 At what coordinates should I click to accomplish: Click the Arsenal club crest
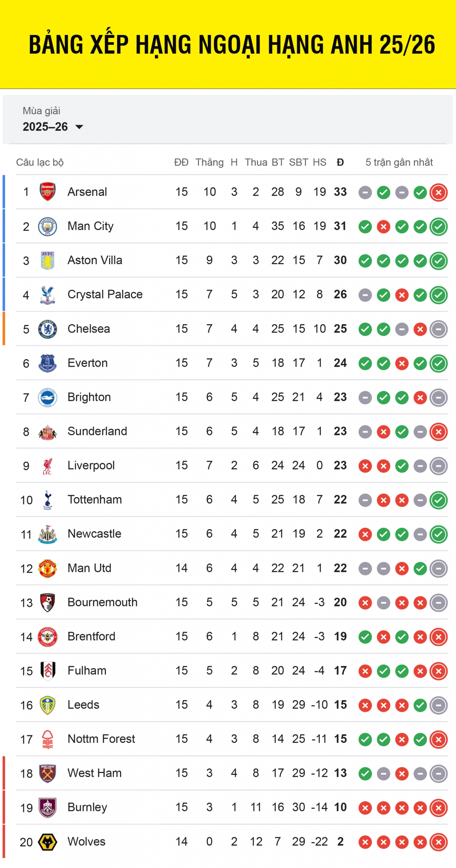(x=47, y=192)
